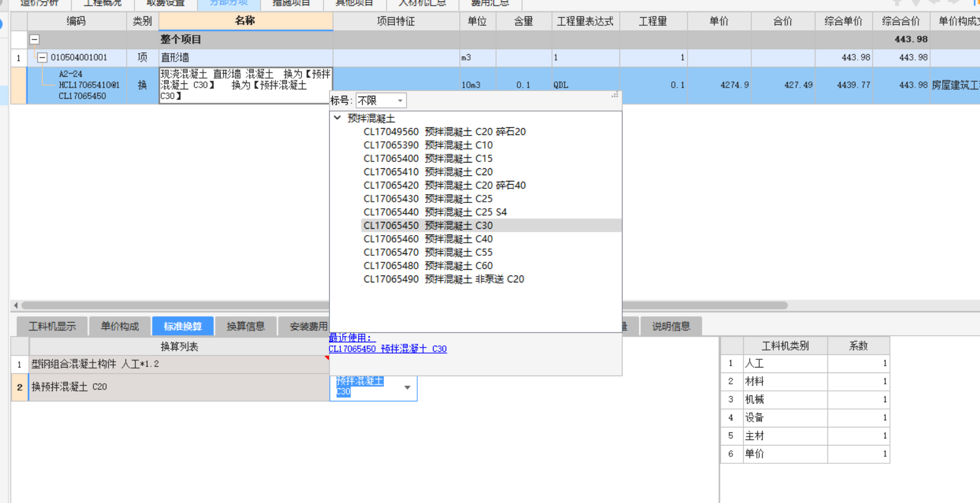This screenshot has height=503, width=980.
Task: Switch to the 换算信息 tab
Action: (x=246, y=326)
